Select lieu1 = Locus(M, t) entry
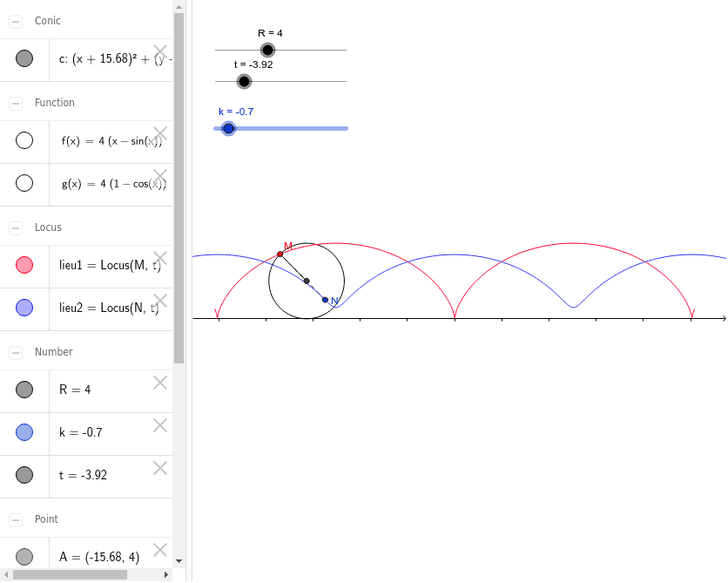This screenshot has width=728, height=583. coord(110,265)
